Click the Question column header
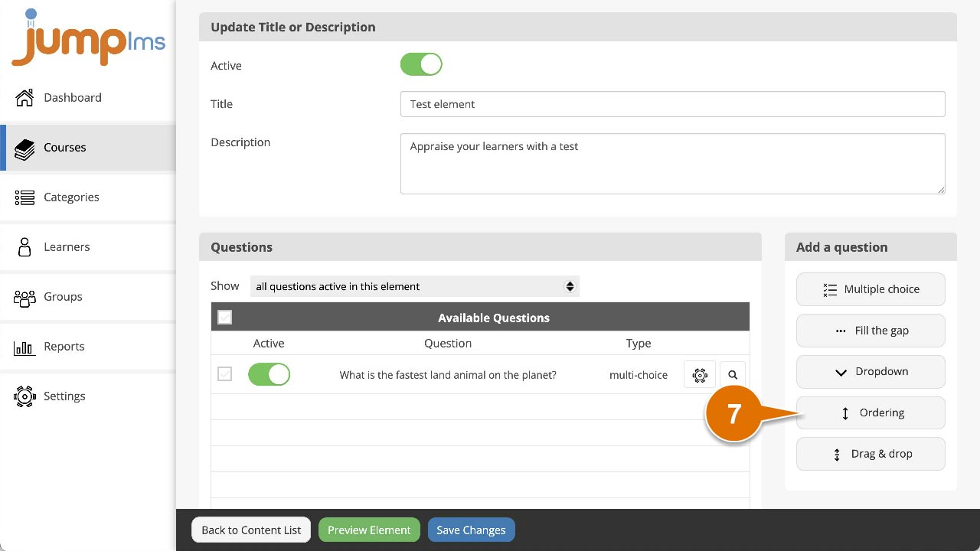The width and height of the screenshot is (980, 551). [448, 344]
